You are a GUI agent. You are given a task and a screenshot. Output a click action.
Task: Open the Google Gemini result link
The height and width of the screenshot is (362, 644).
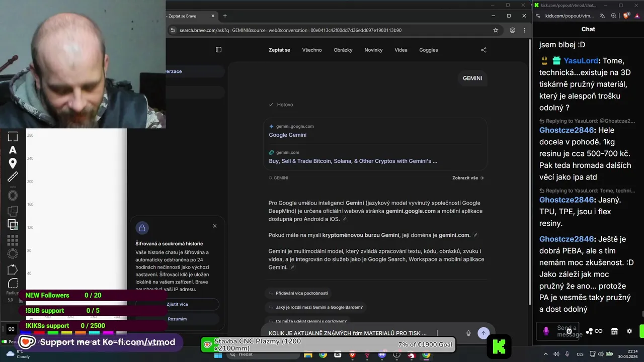(x=288, y=135)
